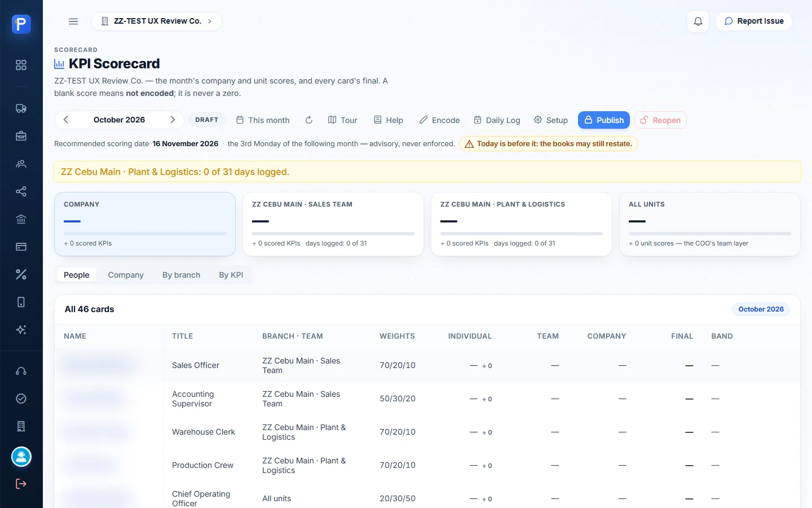Open the briefcase sidebar icon
The height and width of the screenshot is (508, 812).
pyautogui.click(x=21, y=136)
